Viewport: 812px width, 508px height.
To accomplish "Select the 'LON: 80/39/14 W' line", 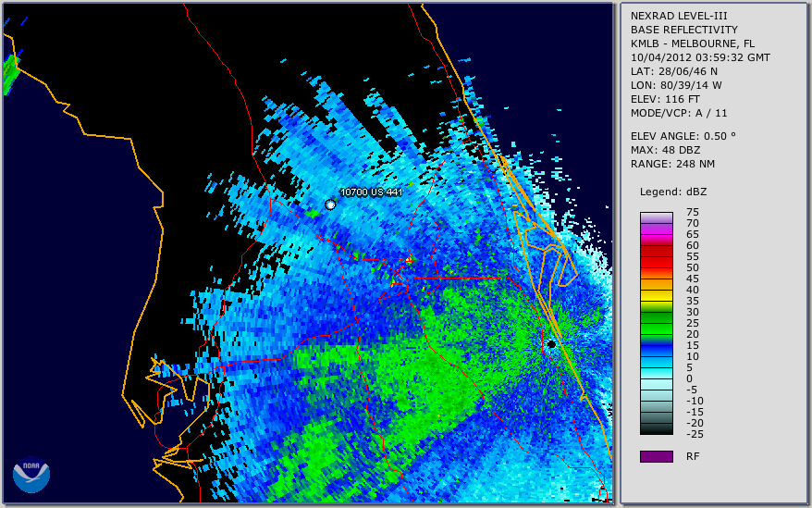I will tap(676, 85).
